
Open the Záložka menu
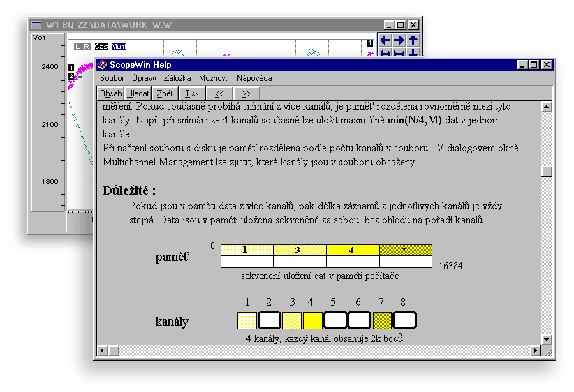pyautogui.click(x=177, y=78)
